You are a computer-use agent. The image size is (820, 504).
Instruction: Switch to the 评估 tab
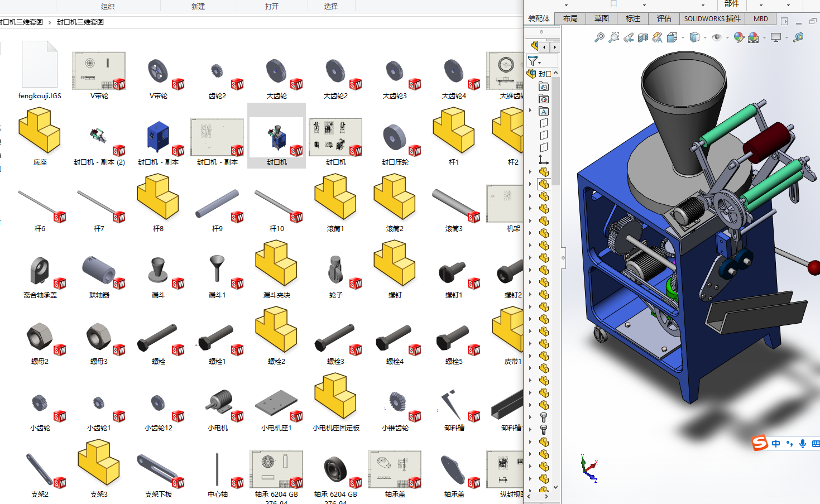pyautogui.click(x=664, y=18)
